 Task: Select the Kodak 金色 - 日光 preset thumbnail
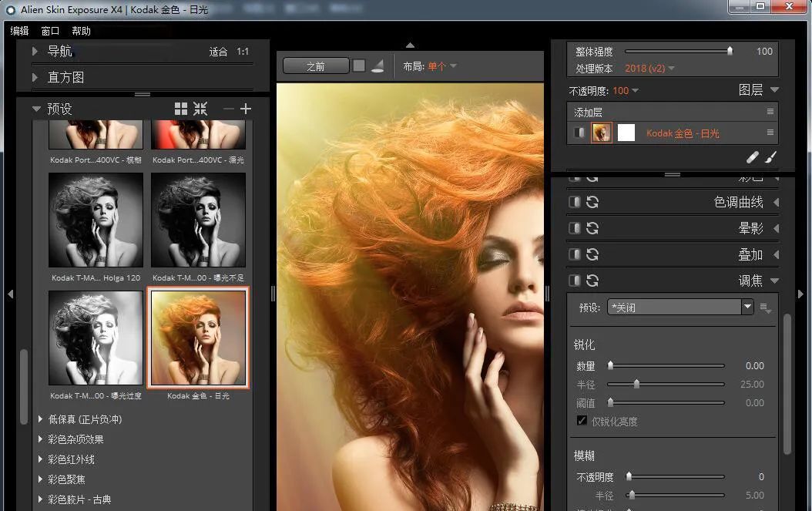(x=198, y=338)
